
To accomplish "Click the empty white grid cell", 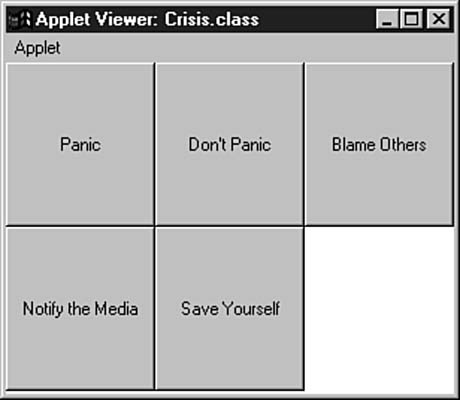I will pyautogui.click(x=379, y=308).
